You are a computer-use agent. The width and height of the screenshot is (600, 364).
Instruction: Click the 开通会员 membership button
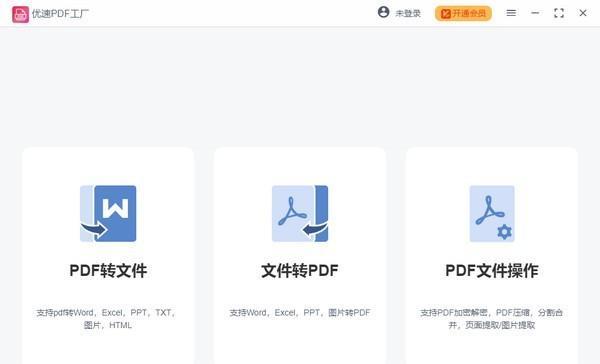click(x=463, y=13)
